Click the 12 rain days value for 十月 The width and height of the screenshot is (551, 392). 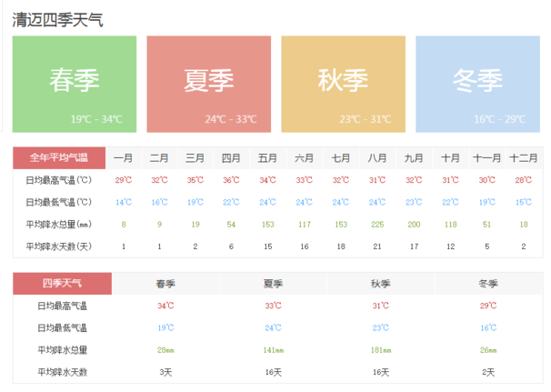pos(450,246)
